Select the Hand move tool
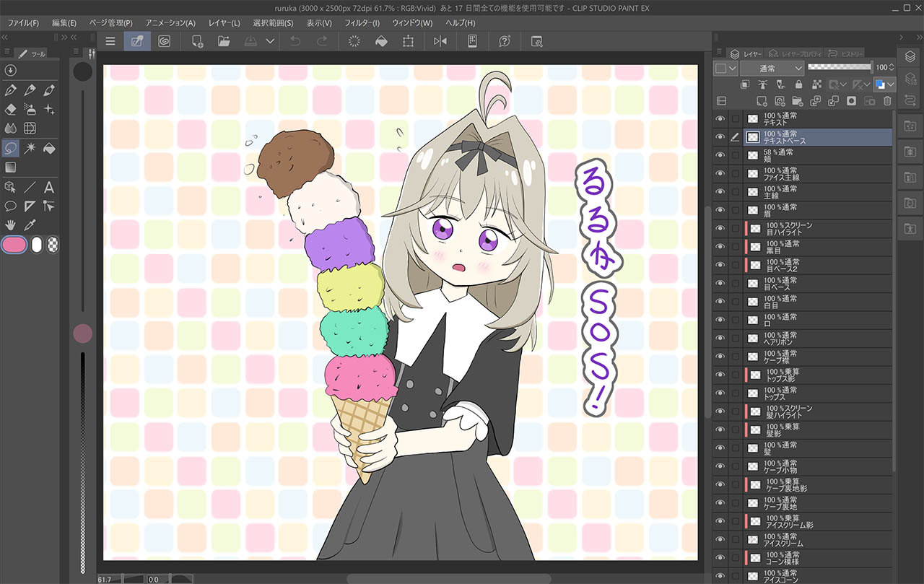 tap(11, 226)
